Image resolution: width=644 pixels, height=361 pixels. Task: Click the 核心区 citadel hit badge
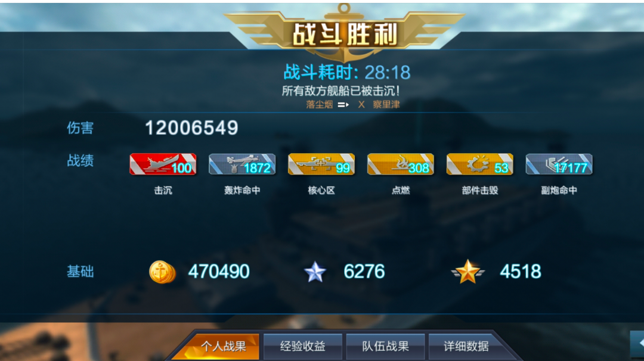pos(321,164)
